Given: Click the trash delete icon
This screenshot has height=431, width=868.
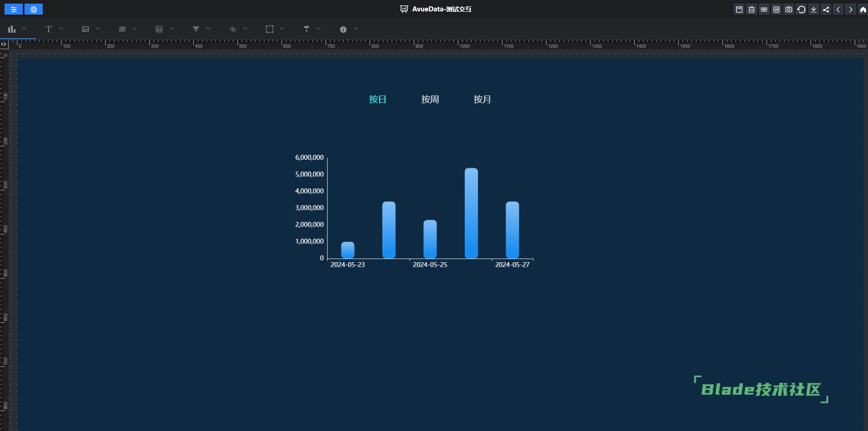Looking at the screenshot, I should tap(752, 9).
